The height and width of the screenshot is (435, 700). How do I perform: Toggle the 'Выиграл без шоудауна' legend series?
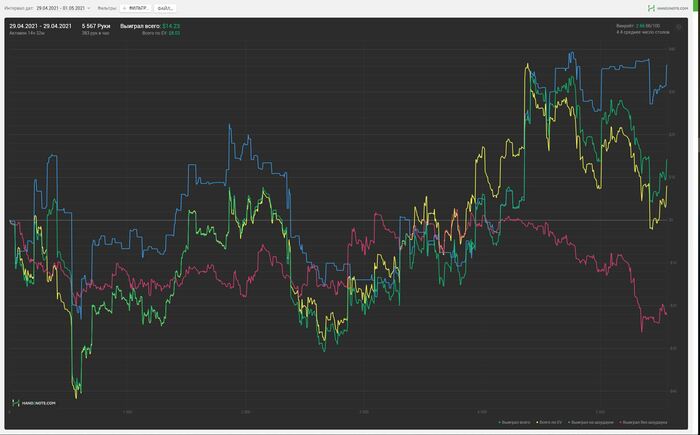click(x=643, y=422)
